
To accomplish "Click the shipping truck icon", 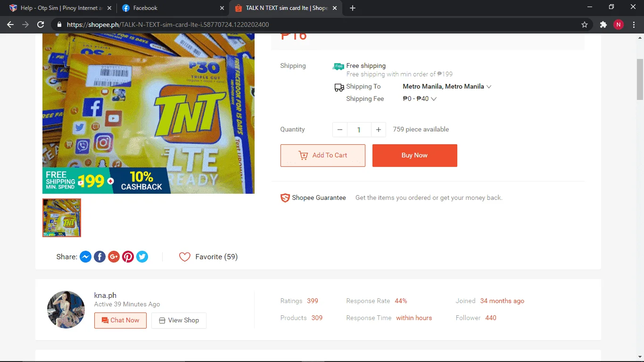I will point(339,87).
